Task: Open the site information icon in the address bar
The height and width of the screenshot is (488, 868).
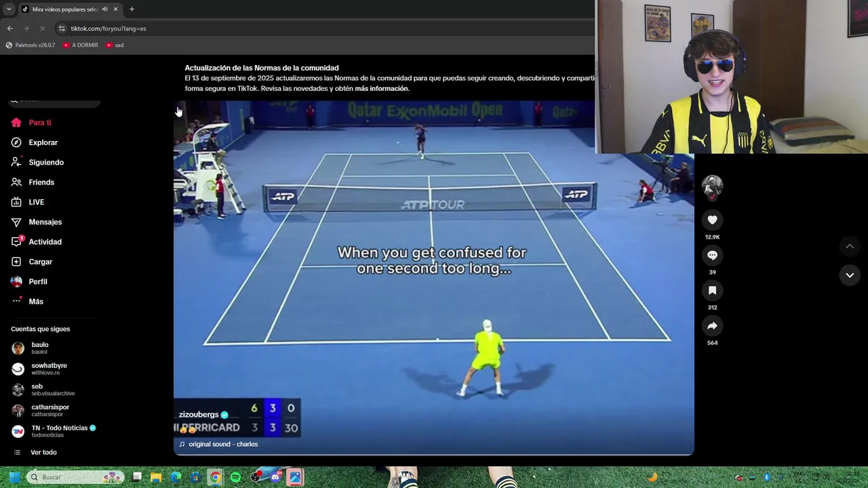Action: (62, 28)
